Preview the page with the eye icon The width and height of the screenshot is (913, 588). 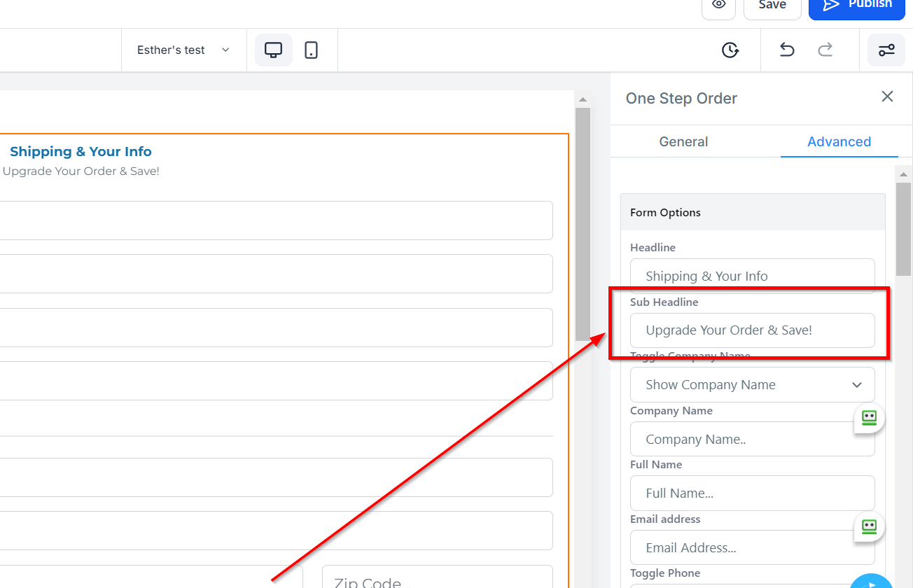(x=718, y=6)
